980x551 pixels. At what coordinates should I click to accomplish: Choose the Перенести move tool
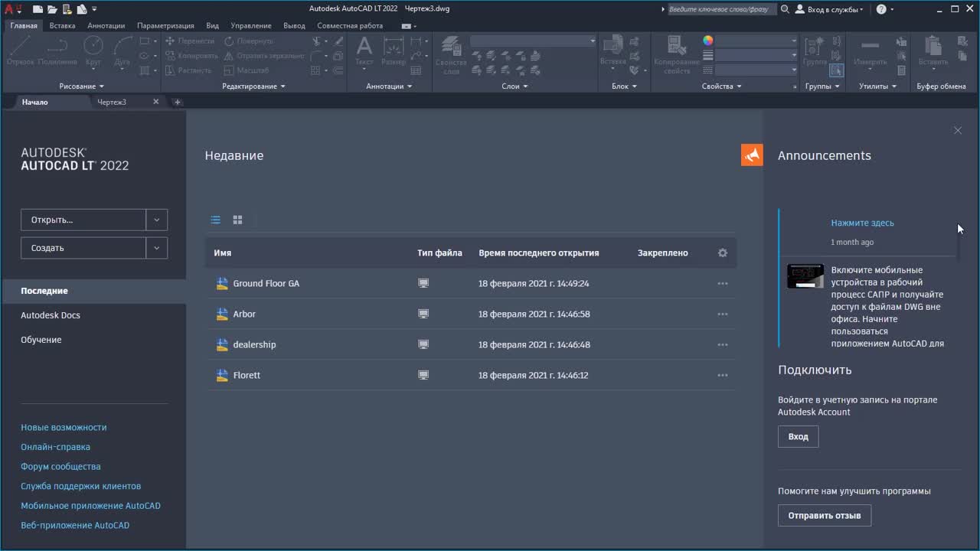pos(190,41)
